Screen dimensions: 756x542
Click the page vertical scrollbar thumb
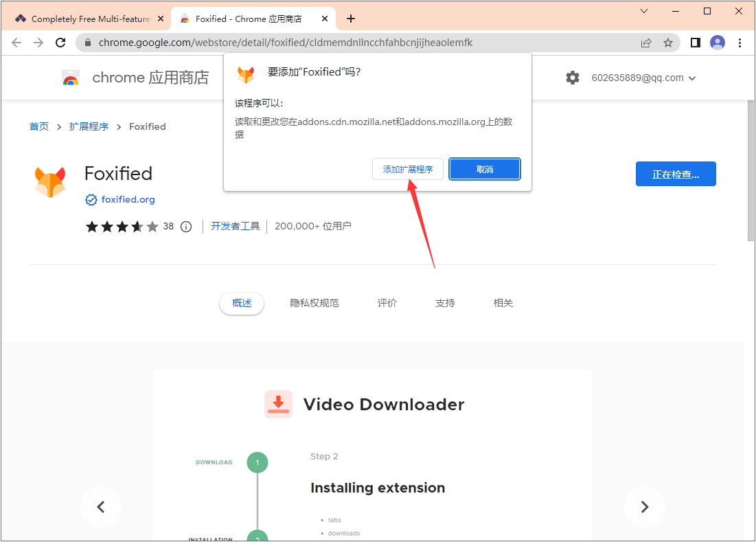(751, 171)
